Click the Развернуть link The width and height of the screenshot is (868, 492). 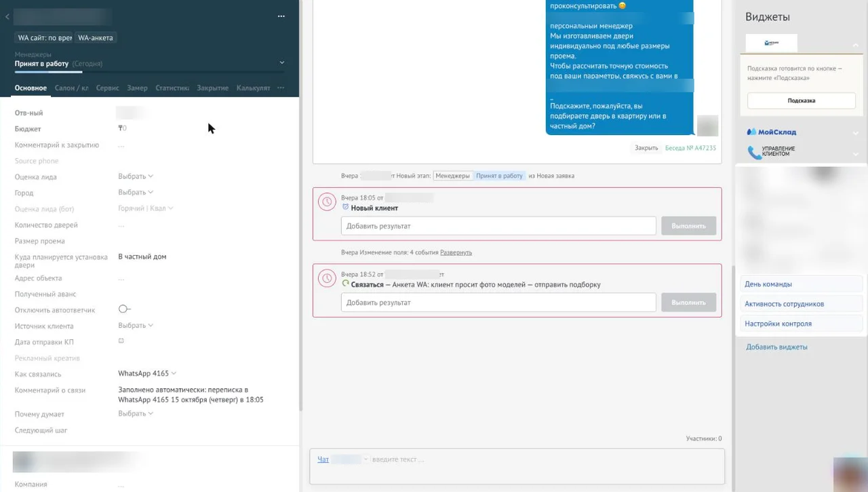[456, 252]
